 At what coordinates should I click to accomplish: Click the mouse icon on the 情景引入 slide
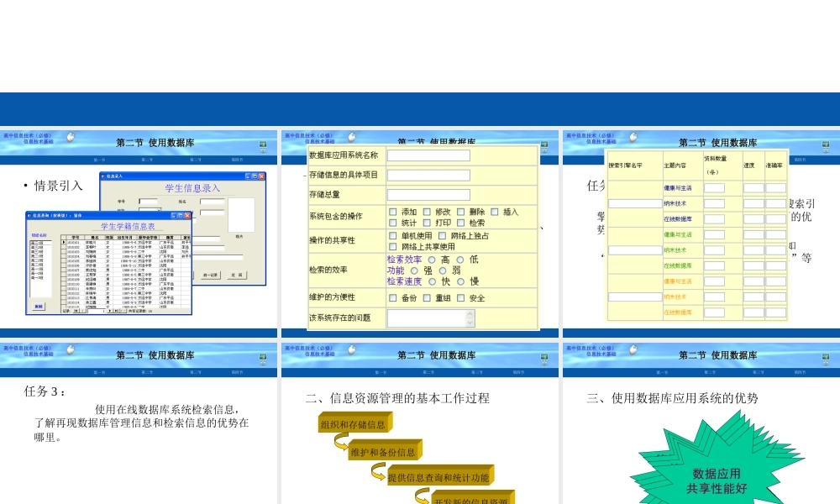coord(71,137)
